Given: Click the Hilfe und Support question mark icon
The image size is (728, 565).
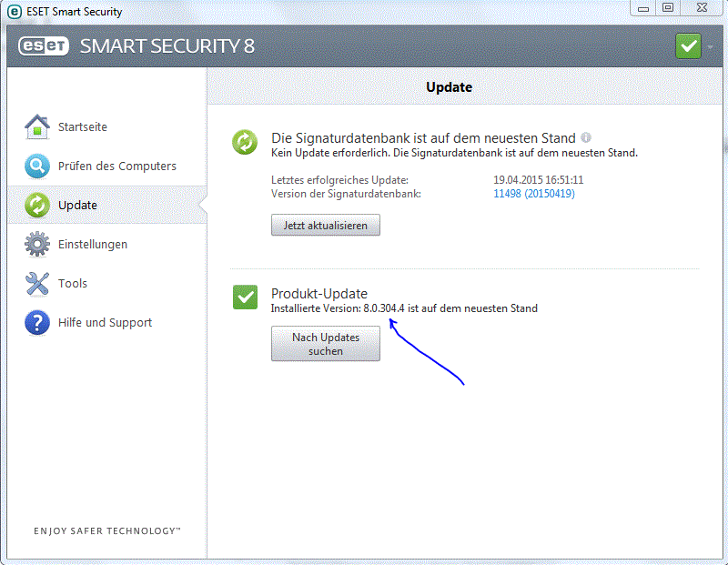Looking at the screenshot, I should (37, 323).
